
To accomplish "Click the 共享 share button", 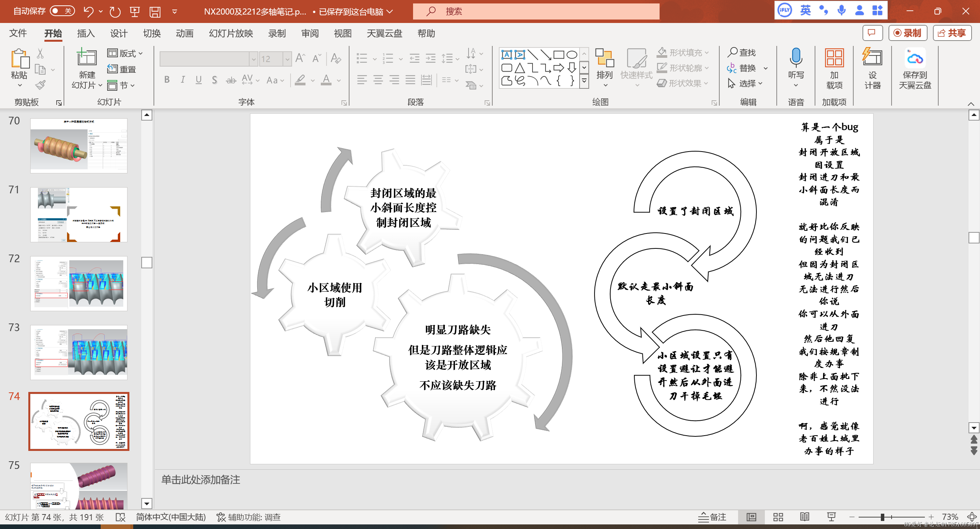I will click(952, 33).
